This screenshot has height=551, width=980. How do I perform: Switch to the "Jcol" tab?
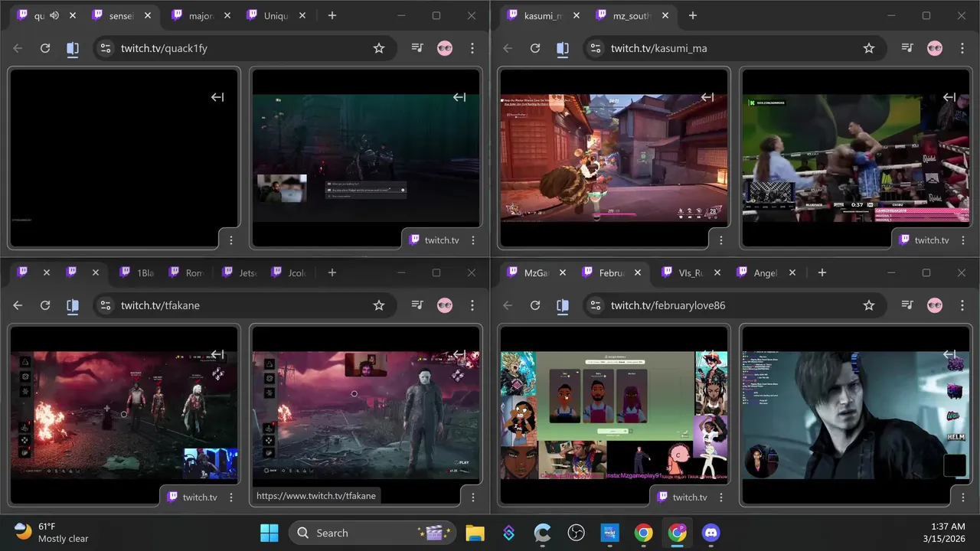click(x=288, y=272)
